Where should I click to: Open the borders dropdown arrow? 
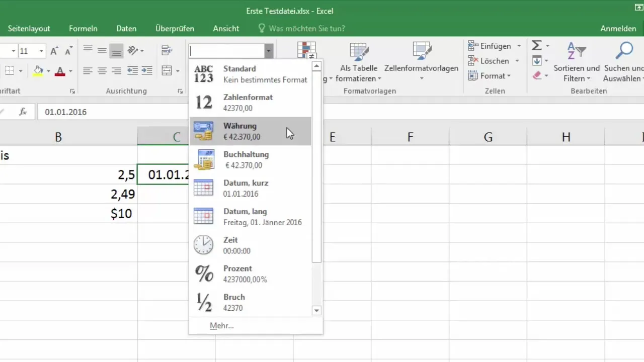[x=21, y=71]
